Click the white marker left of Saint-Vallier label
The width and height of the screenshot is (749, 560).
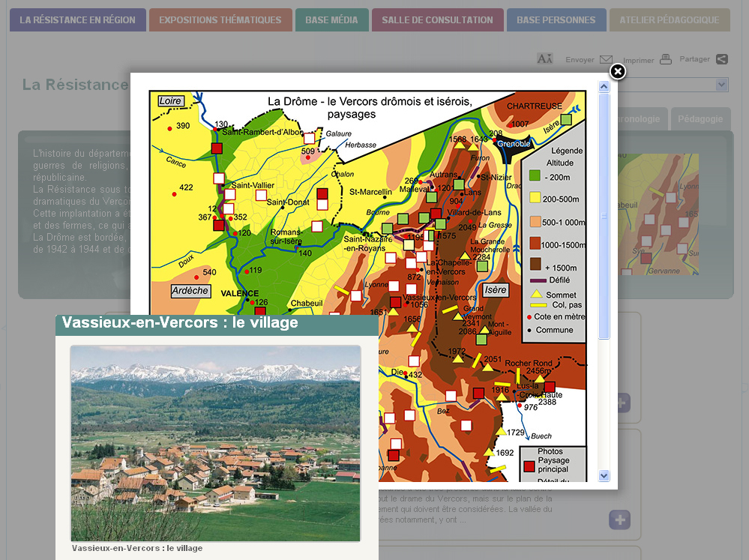click(x=219, y=178)
